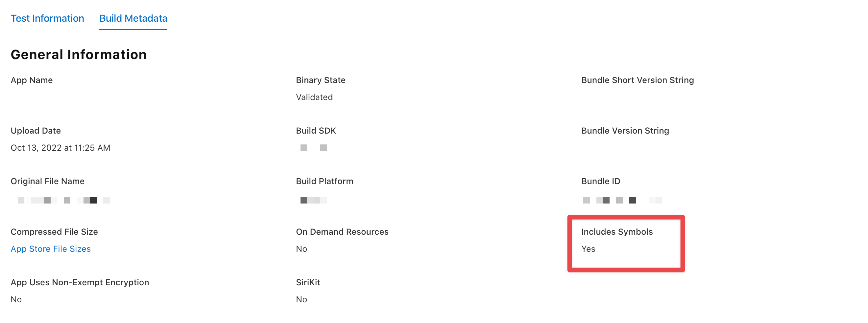Switch to the Test Information tab

click(47, 18)
